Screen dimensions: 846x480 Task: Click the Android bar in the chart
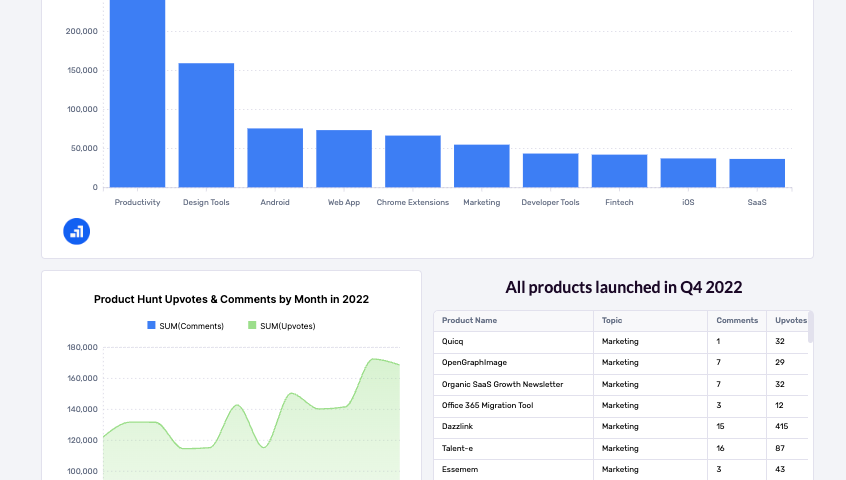[x=275, y=158]
